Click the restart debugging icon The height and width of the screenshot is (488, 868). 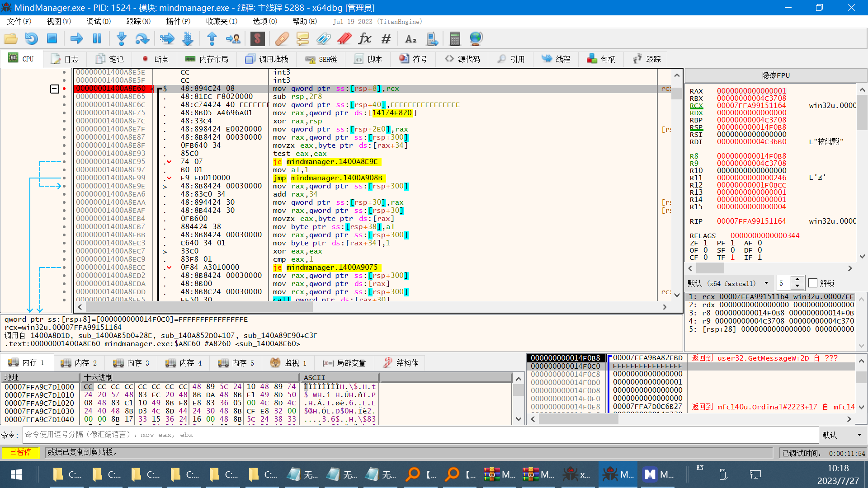(x=31, y=39)
